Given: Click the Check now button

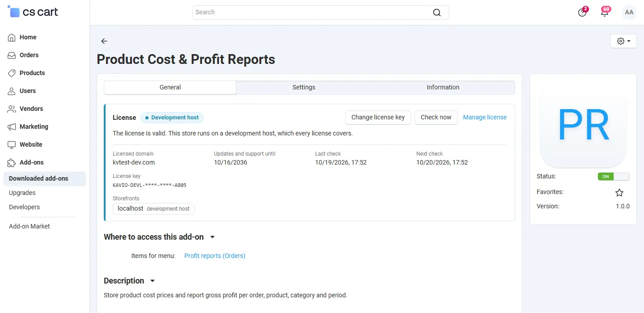Looking at the screenshot, I should (436, 118).
